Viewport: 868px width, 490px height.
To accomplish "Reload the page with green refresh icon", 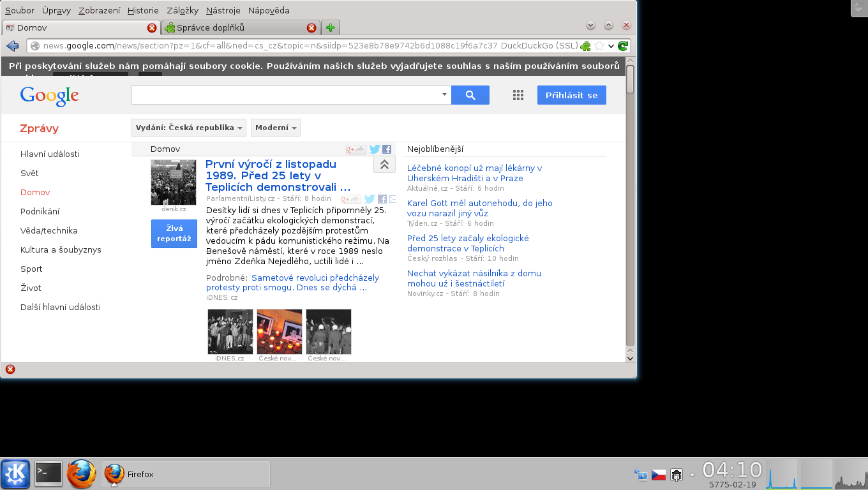I will click(622, 46).
